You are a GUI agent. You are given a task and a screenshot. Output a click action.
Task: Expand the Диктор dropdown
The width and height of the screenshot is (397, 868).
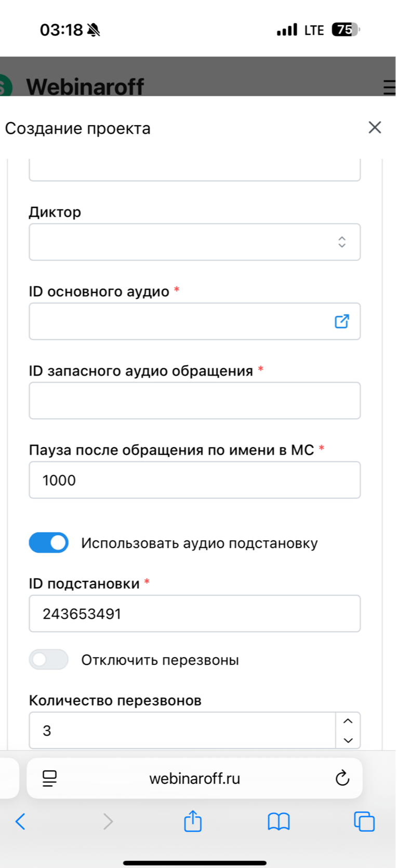pos(194,242)
